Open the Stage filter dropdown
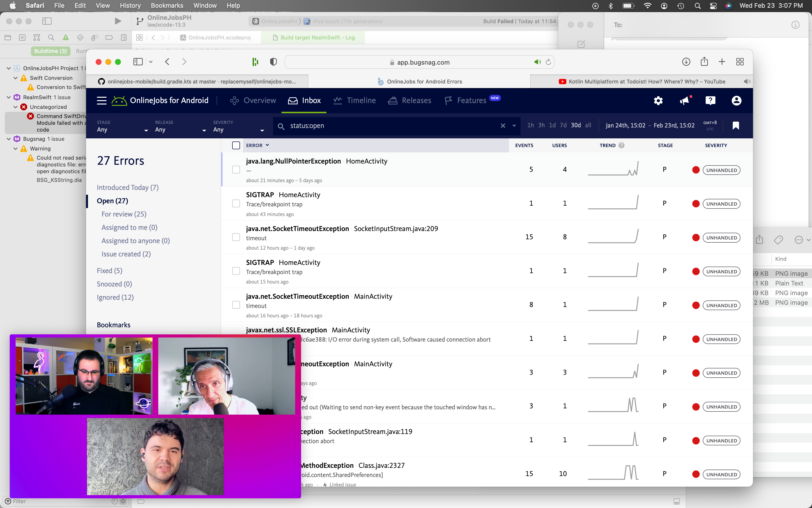812x508 pixels. click(123, 126)
